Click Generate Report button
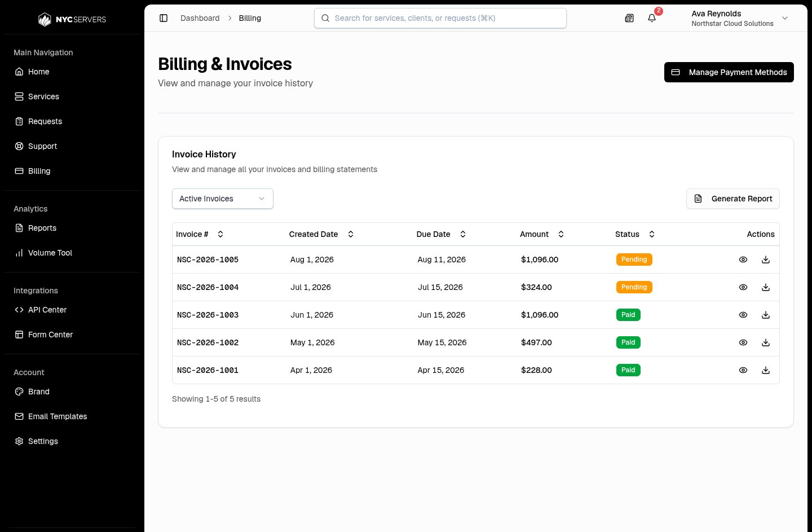This screenshot has width=812, height=532. (733, 199)
